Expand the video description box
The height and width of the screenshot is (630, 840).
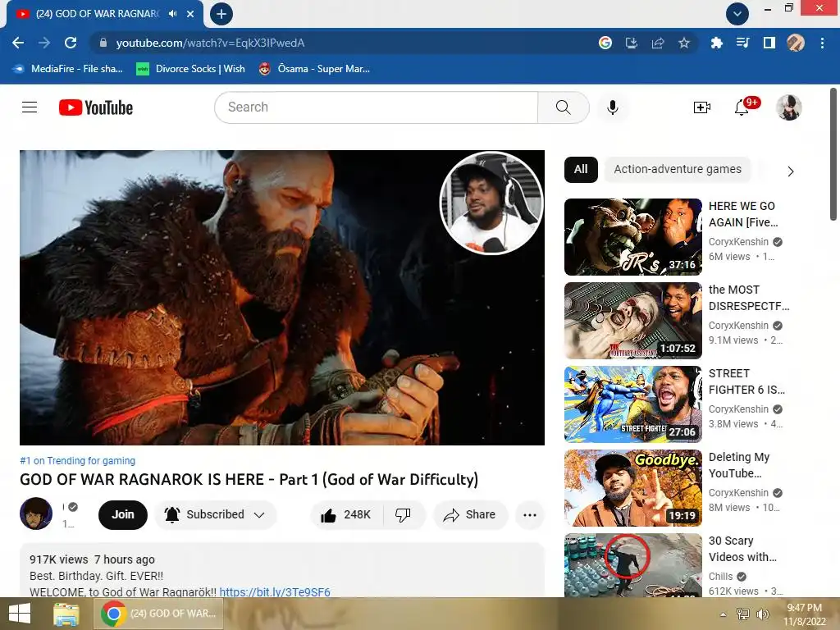point(282,570)
